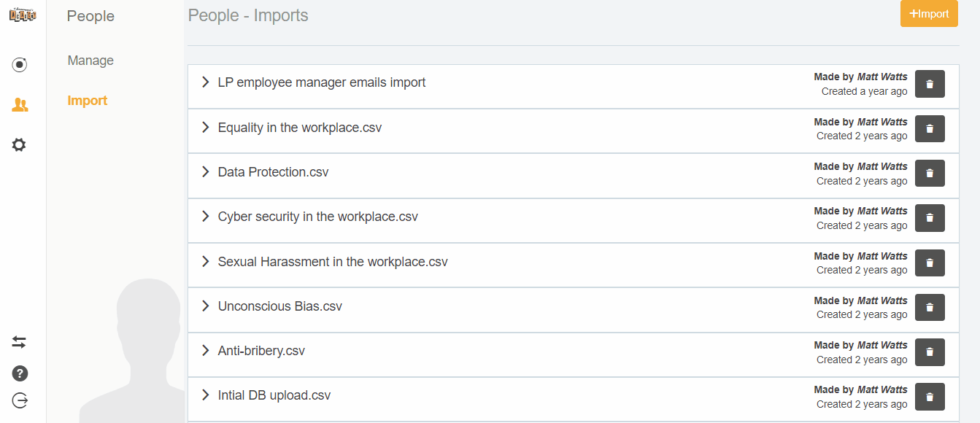Open Help via the question mark icon
The image size is (980, 423).
[x=19, y=373]
